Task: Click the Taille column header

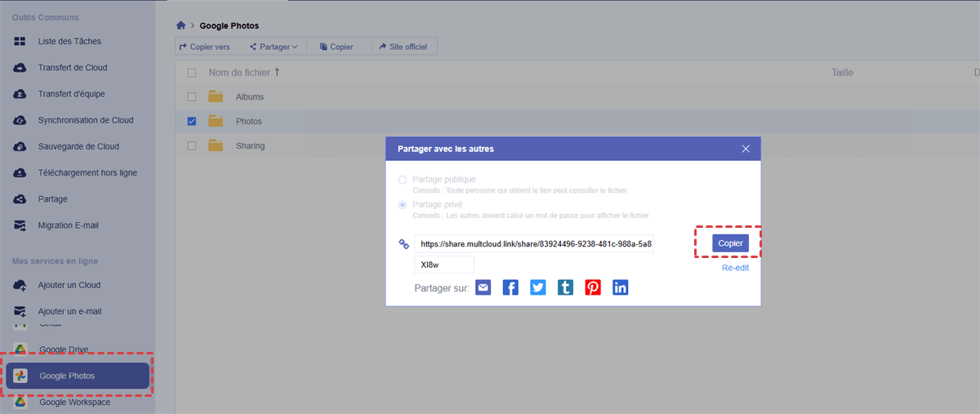Action: point(842,73)
